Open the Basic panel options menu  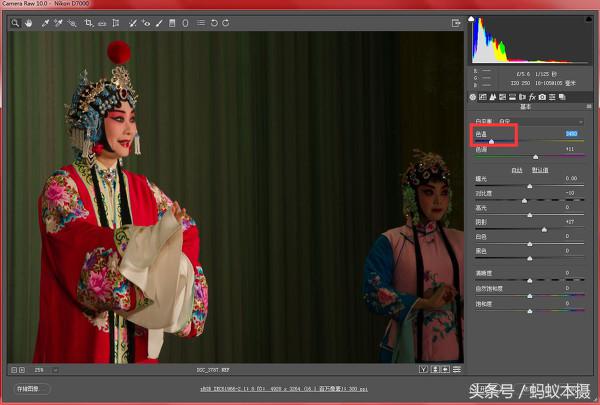pyautogui.click(x=589, y=106)
